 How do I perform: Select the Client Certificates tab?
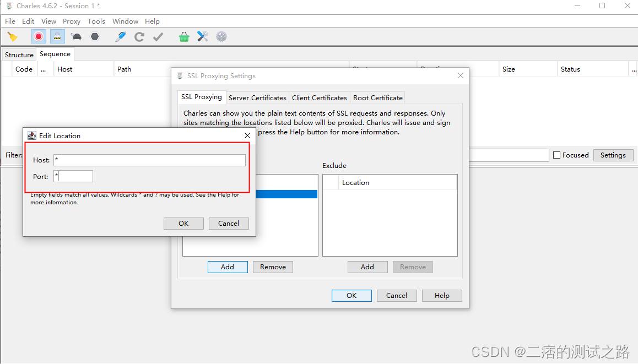click(x=320, y=97)
